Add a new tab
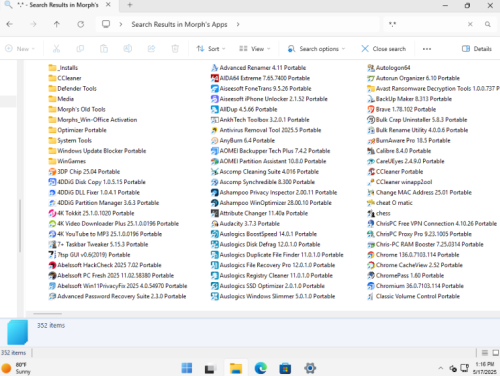This screenshot has height=376, width=500. pos(130,5)
